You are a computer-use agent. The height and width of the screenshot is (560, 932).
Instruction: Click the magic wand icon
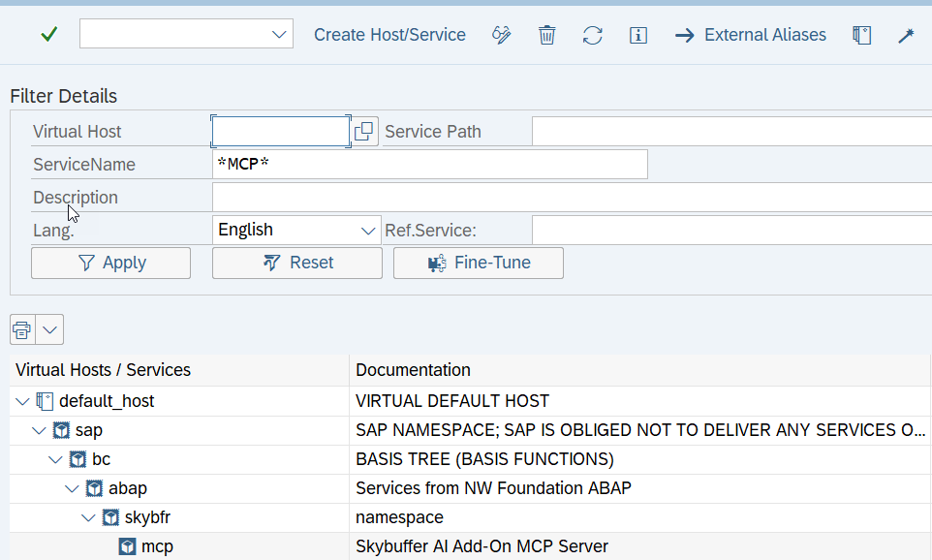[906, 35]
